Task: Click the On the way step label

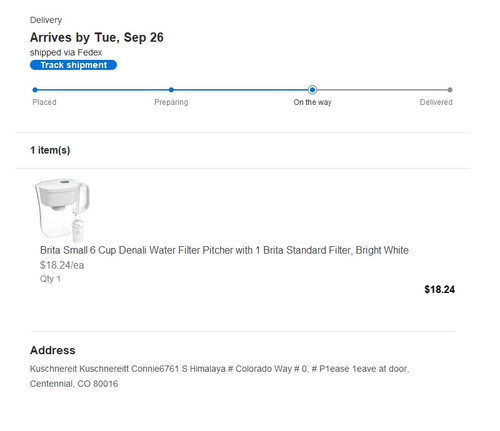Action: tap(312, 102)
